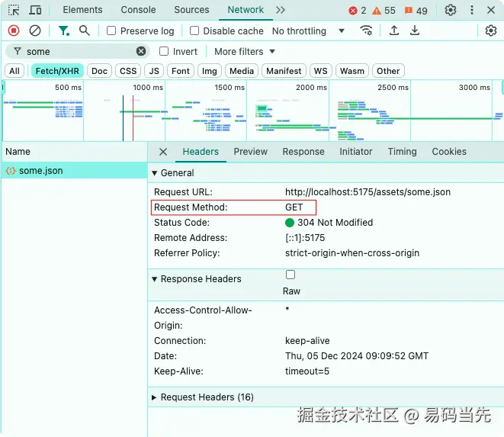Show more DevTools tabs chevron

click(281, 10)
